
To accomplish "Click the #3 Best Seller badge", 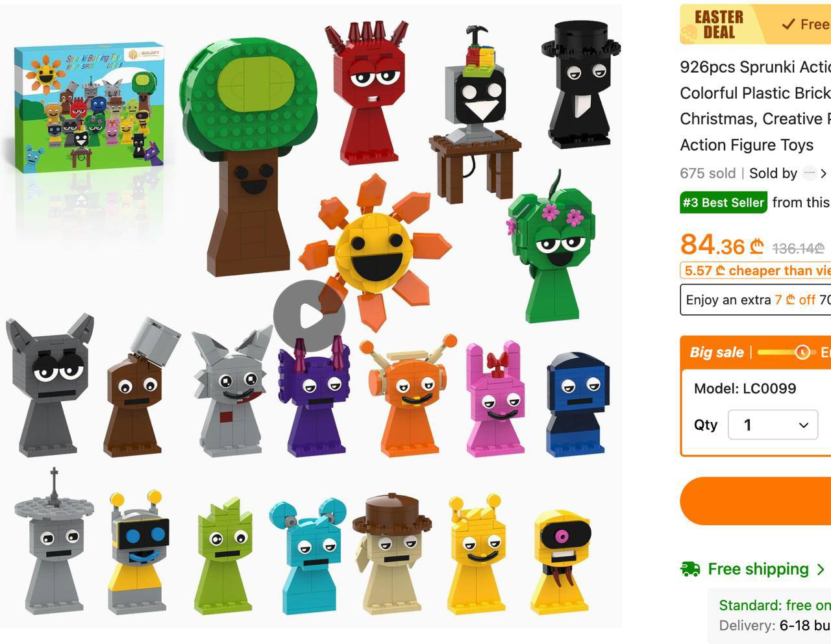I will coord(723,203).
